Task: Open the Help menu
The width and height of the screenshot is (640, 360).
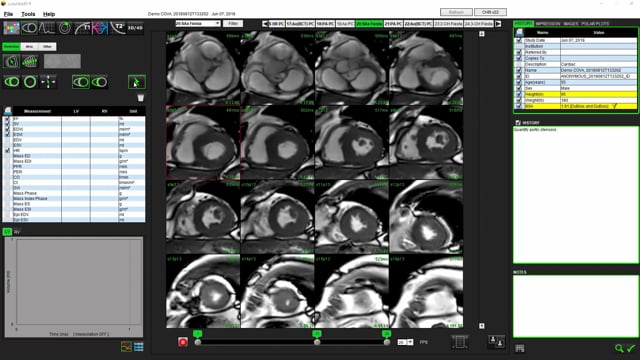Action: [49, 14]
